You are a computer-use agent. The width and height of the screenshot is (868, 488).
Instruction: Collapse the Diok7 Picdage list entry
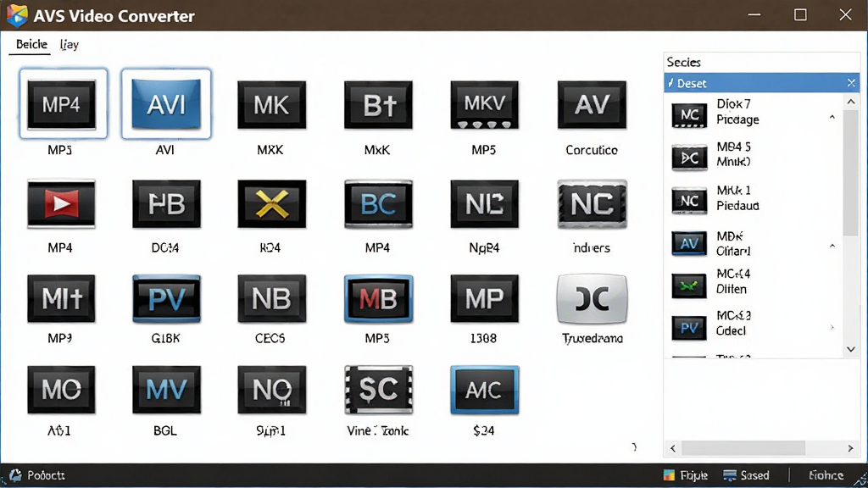click(x=832, y=117)
